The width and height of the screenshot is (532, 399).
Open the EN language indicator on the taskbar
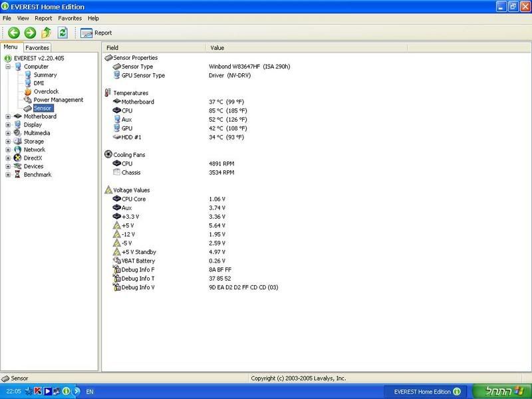click(90, 392)
